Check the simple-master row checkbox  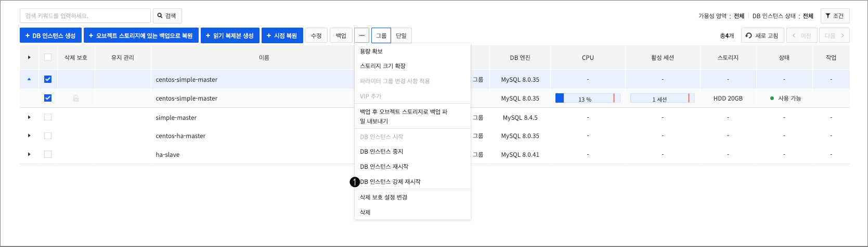[48, 117]
